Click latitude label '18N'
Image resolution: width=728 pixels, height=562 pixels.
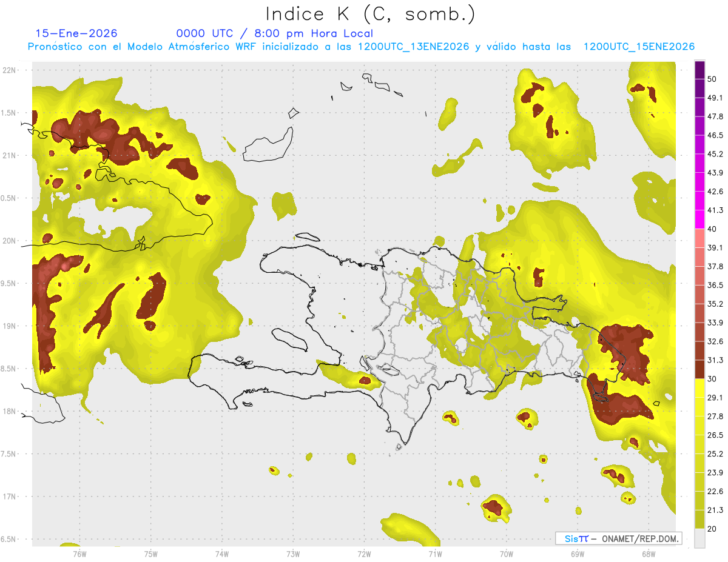coord(9,411)
